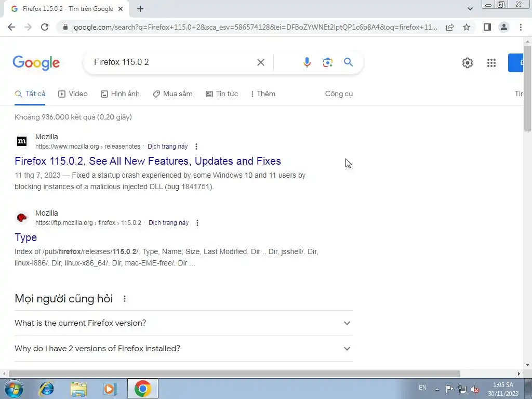The width and height of the screenshot is (532, 399).
Task: Open Chrome three-dot menu
Action: pyautogui.click(x=521, y=27)
